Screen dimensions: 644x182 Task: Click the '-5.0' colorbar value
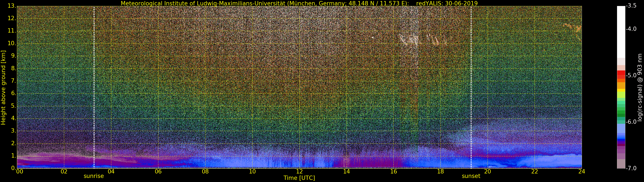click(631, 75)
